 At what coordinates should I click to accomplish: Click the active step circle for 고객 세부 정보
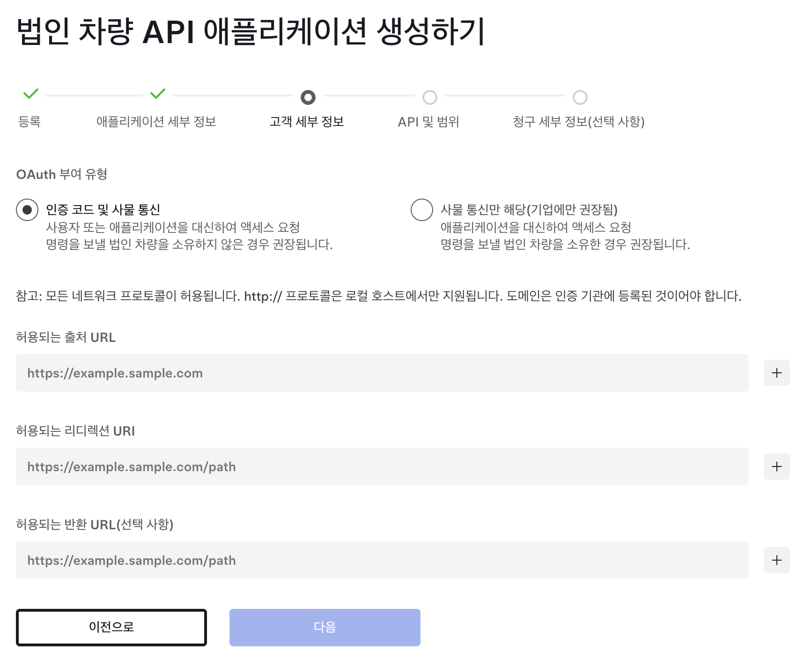(308, 97)
